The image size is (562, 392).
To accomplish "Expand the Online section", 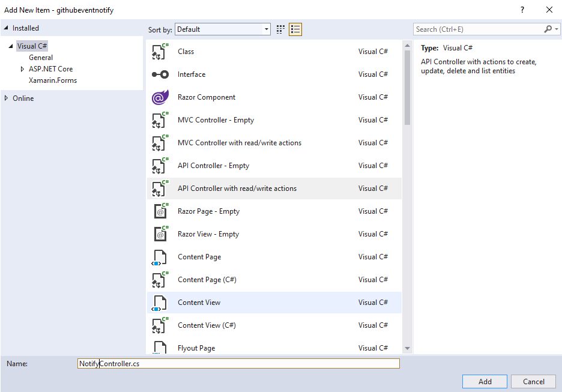I will pyautogui.click(x=5, y=98).
